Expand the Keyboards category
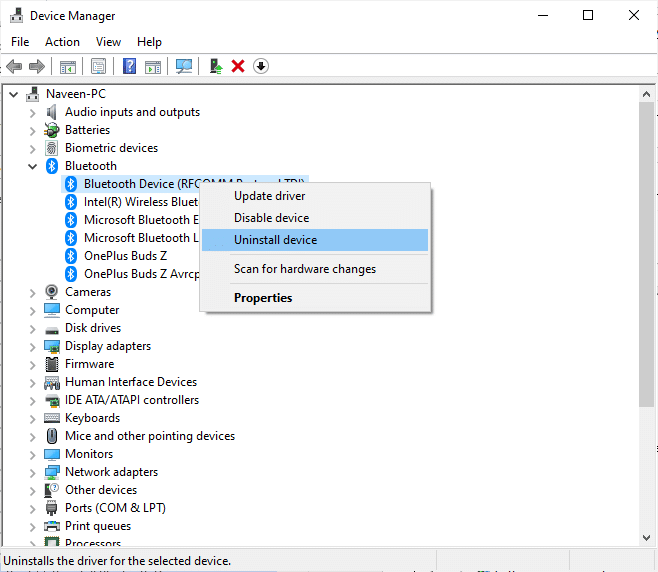This screenshot has height=572, width=658. click(x=33, y=418)
